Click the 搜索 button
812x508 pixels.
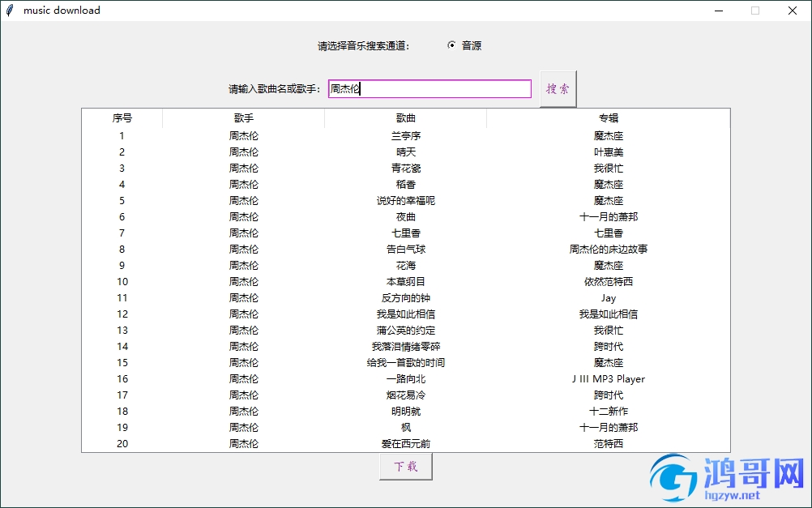point(558,89)
